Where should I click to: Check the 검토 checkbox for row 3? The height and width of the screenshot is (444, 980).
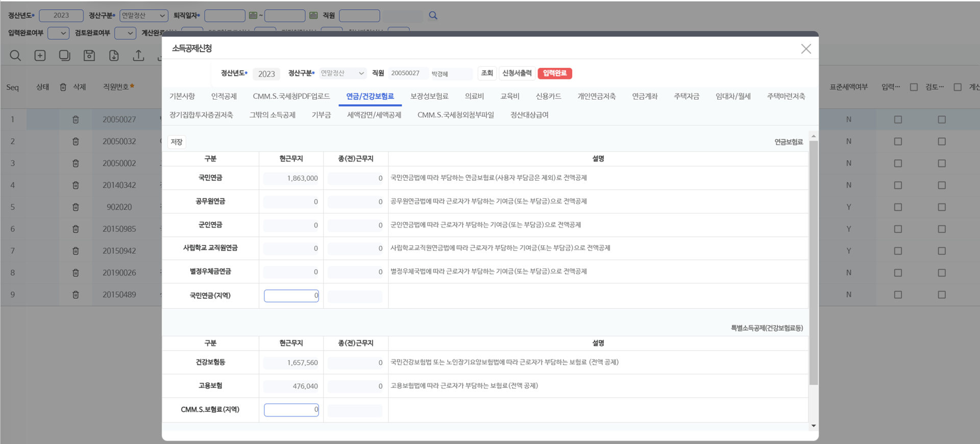tap(942, 163)
